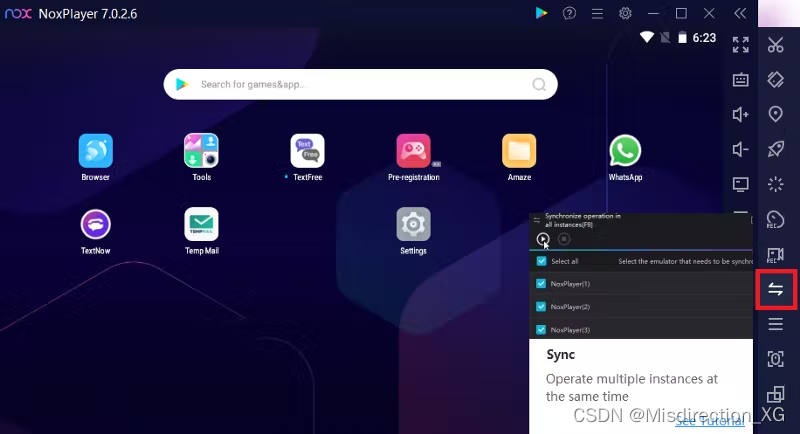The width and height of the screenshot is (800, 434).
Task: Click the search field for games and apps
Action: [360, 84]
